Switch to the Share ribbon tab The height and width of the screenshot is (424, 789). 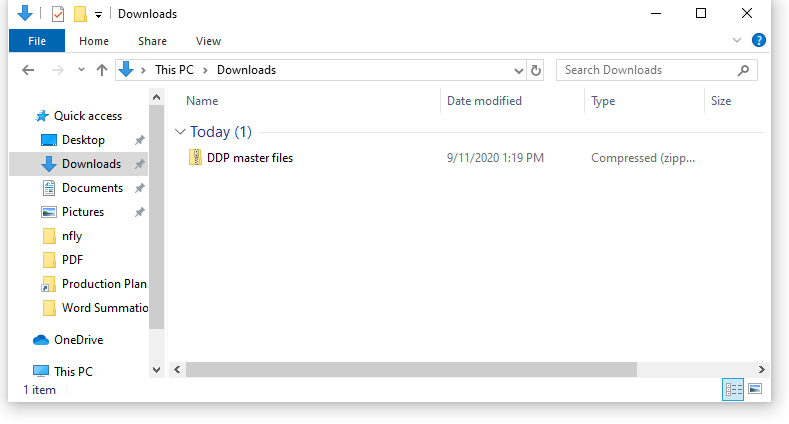[x=153, y=41]
